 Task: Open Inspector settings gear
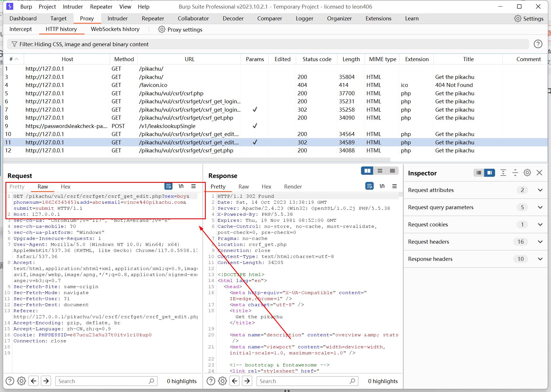[x=527, y=173]
